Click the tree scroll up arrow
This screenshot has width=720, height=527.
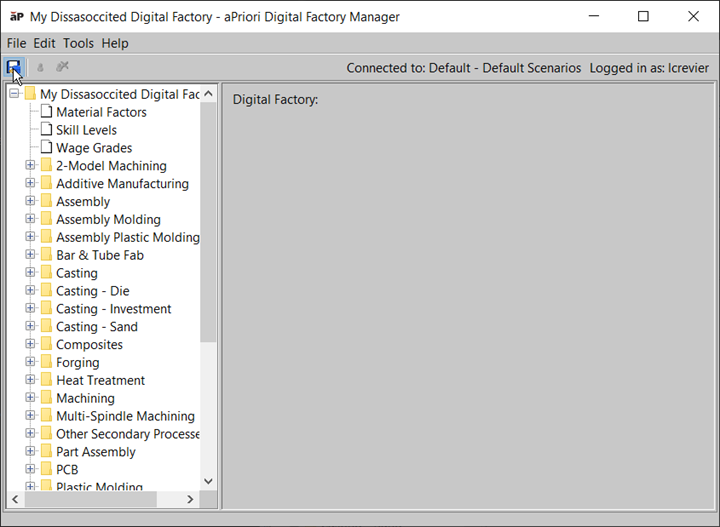click(x=208, y=94)
